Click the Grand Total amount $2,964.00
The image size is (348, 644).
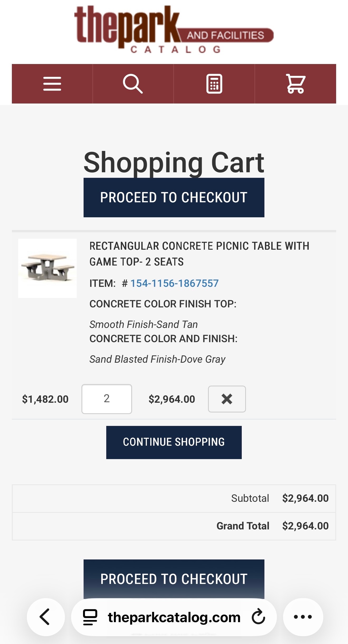pyautogui.click(x=305, y=526)
